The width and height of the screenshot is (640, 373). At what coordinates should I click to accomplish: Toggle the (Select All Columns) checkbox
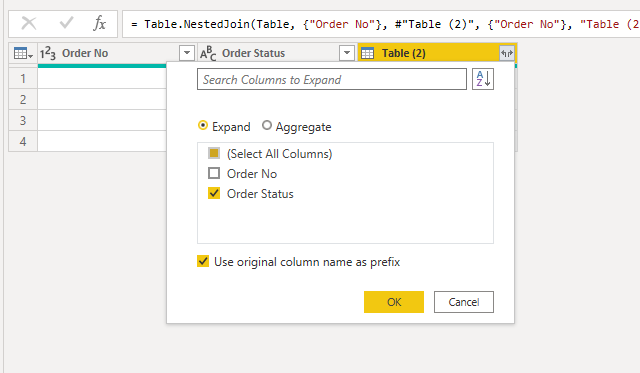click(214, 153)
